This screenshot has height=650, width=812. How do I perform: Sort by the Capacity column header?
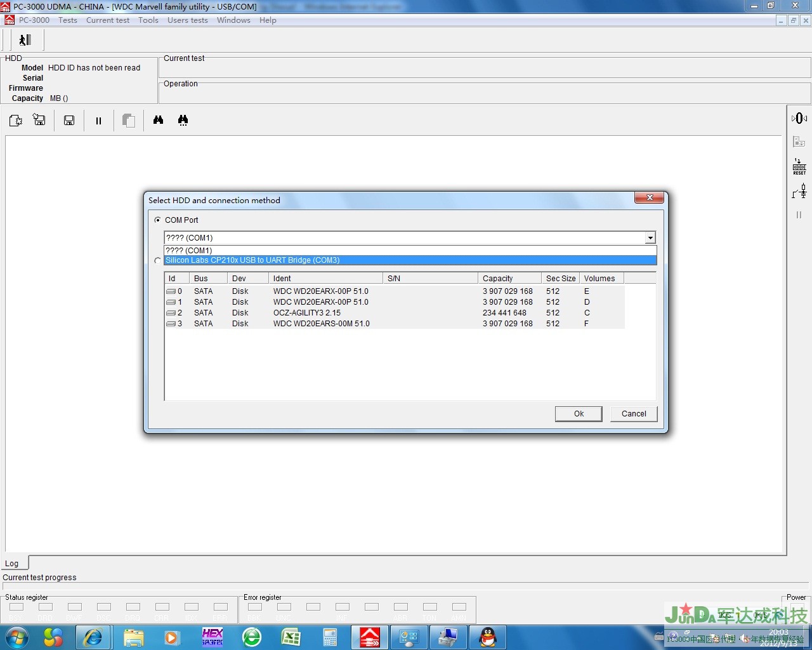click(x=510, y=279)
